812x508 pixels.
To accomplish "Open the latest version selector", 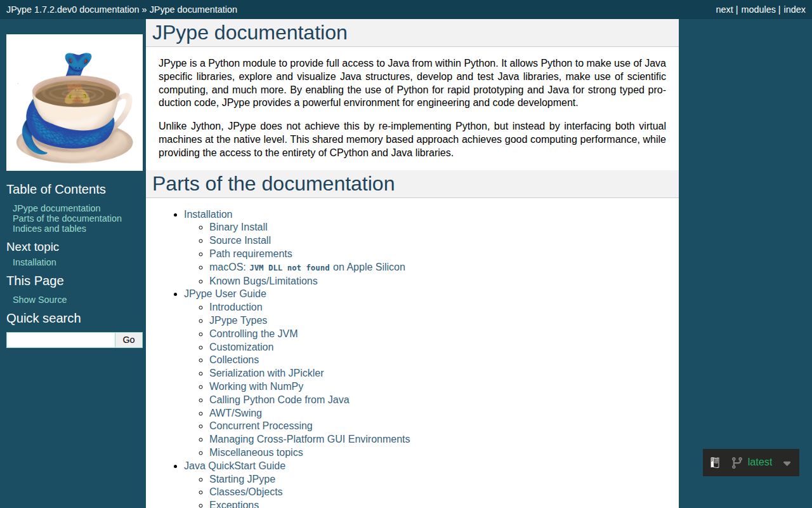I will click(760, 462).
